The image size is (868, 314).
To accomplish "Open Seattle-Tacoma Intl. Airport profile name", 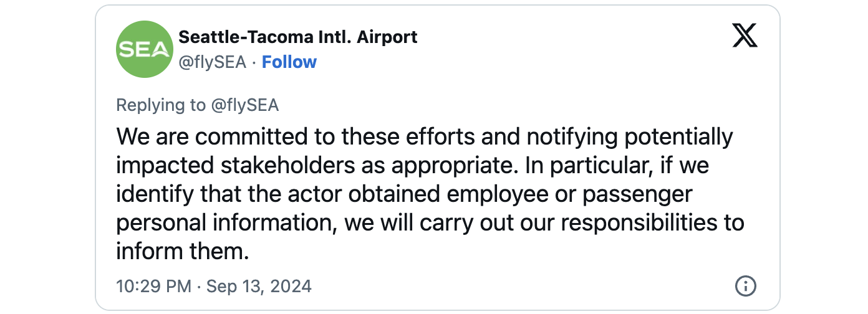I will coord(298,37).
